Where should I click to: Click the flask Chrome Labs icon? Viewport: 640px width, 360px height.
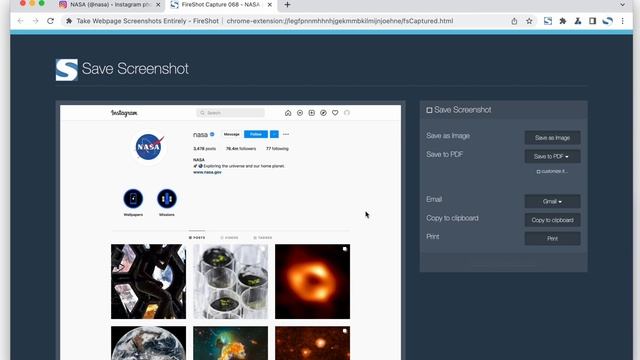pyautogui.click(x=578, y=21)
